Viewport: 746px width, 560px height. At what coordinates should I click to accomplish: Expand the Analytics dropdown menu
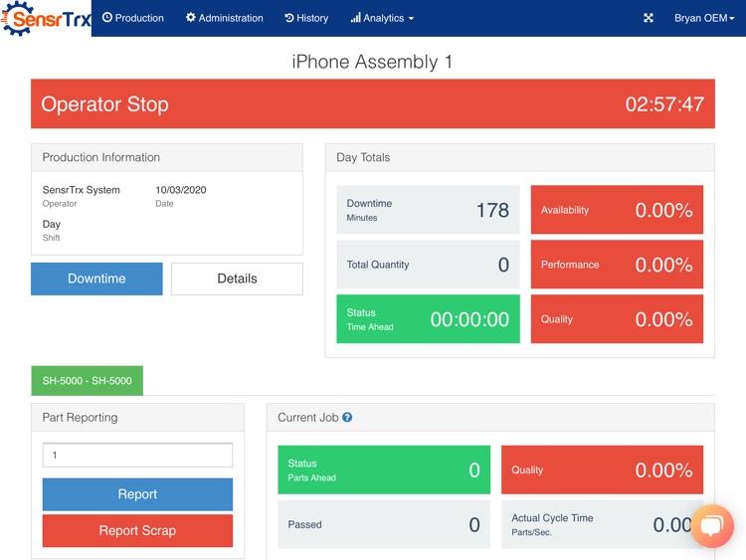[382, 18]
